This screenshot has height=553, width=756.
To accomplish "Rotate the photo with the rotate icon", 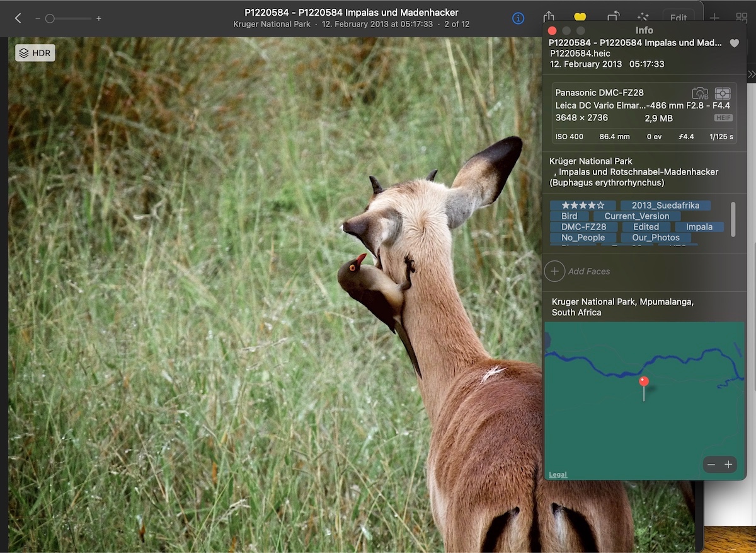I will [x=612, y=18].
